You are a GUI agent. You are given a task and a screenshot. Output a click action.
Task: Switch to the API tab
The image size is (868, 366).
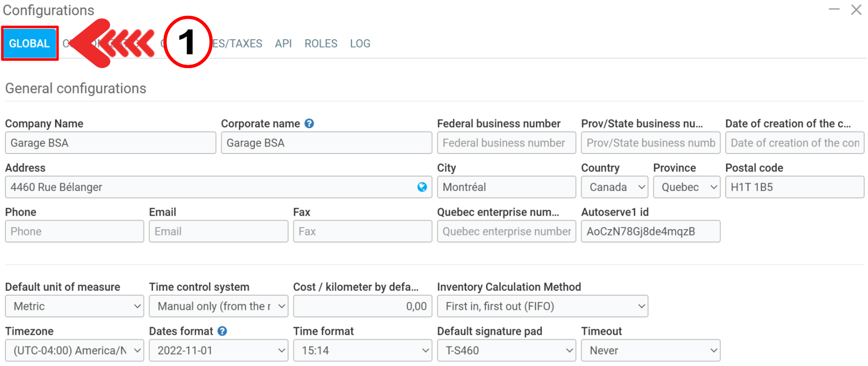click(x=283, y=44)
